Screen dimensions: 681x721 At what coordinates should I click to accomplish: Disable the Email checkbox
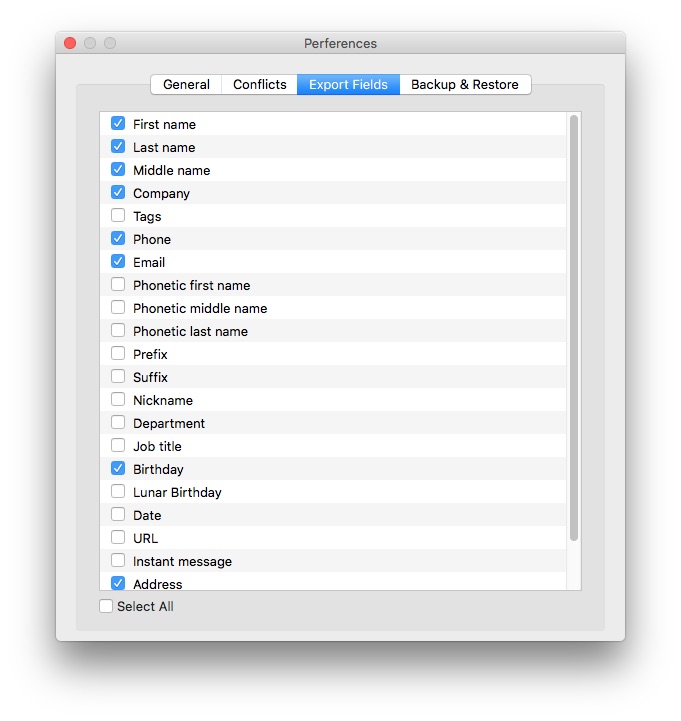tap(118, 262)
